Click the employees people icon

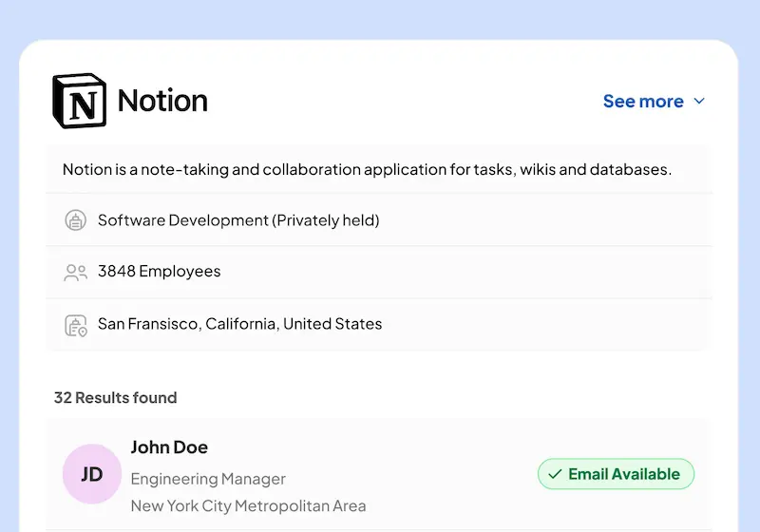tap(75, 273)
